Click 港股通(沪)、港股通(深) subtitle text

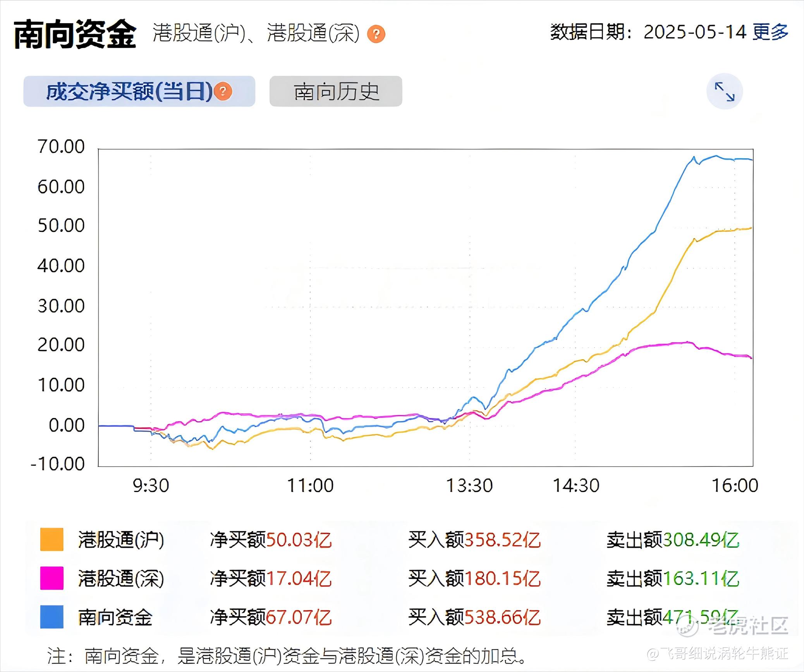[x=256, y=33]
